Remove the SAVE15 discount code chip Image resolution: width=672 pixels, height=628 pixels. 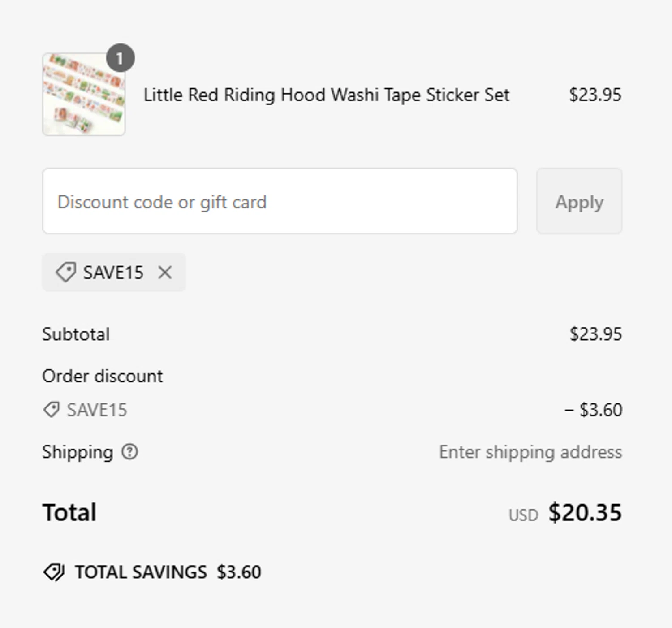165,272
